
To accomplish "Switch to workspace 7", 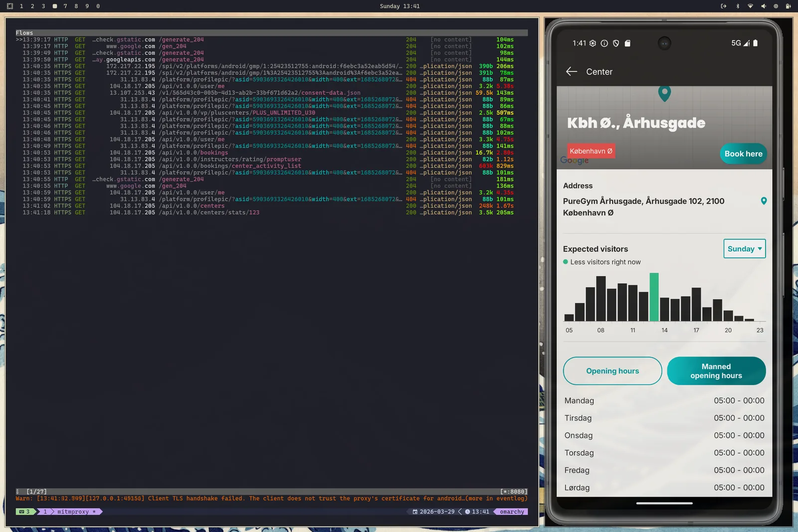I will click(65, 6).
